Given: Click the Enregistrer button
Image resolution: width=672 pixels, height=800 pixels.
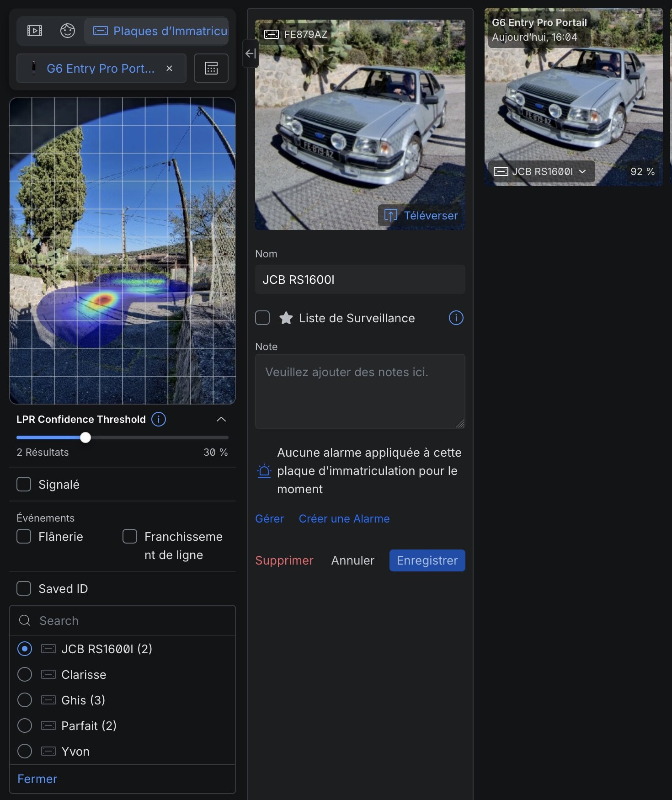Looking at the screenshot, I should [427, 560].
